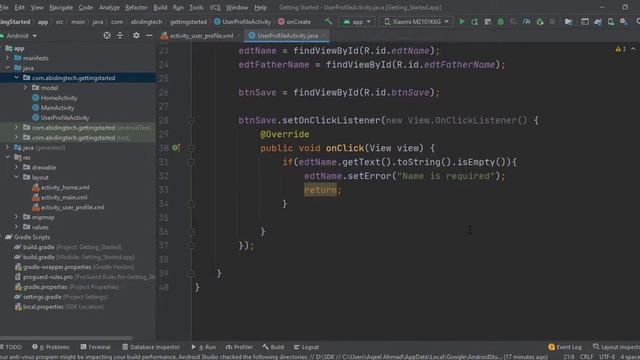Run the app with the green play button
The height and width of the screenshot is (360, 640).
[x=462, y=22]
